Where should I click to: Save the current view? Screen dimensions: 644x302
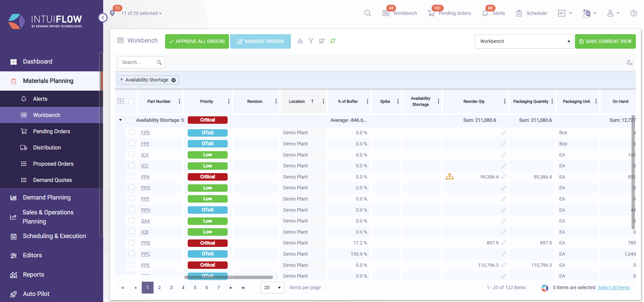pos(605,41)
